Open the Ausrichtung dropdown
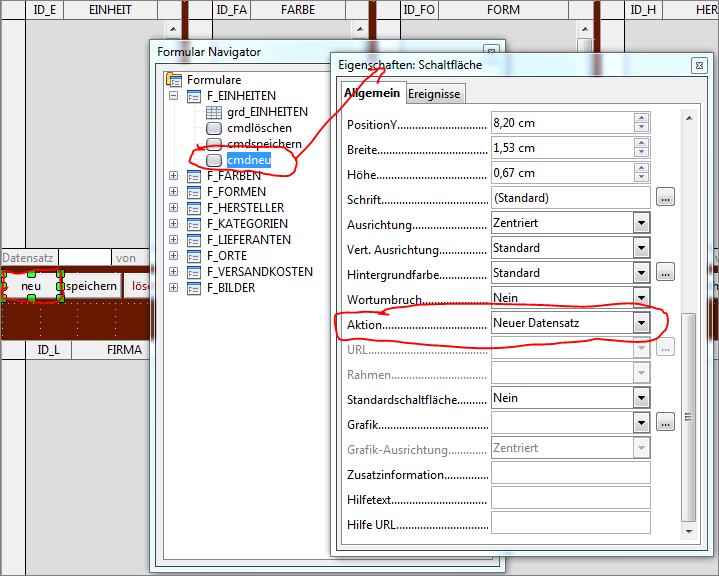The image size is (719, 576). coord(642,223)
